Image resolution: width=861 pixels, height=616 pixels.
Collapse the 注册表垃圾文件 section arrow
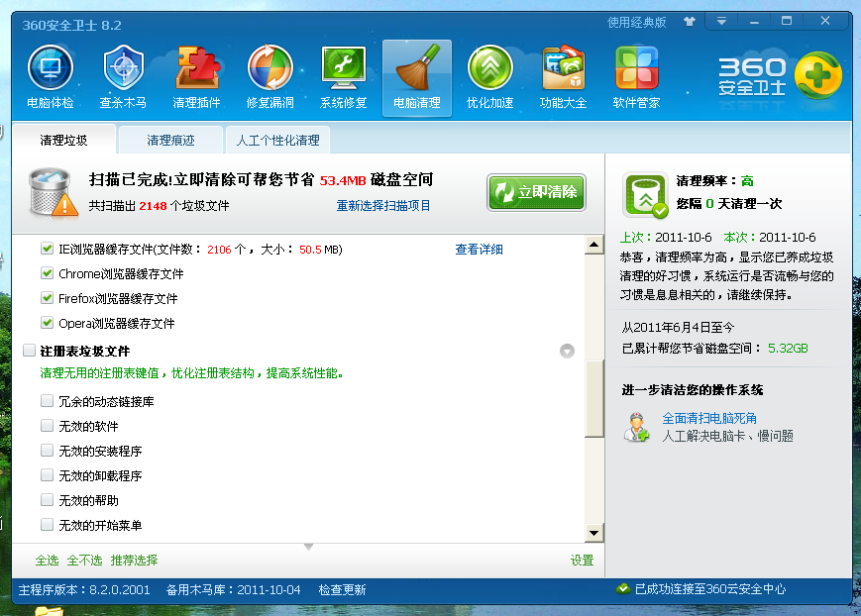point(567,351)
